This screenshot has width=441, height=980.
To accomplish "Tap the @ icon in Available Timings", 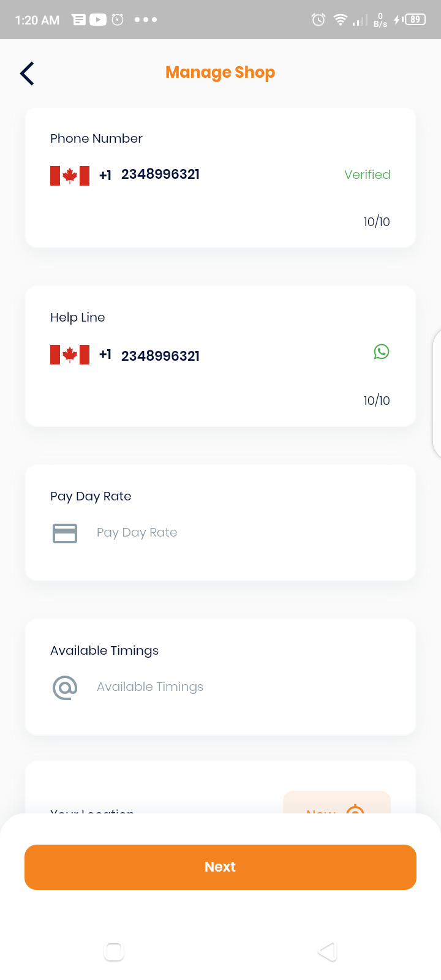I will tap(65, 687).
